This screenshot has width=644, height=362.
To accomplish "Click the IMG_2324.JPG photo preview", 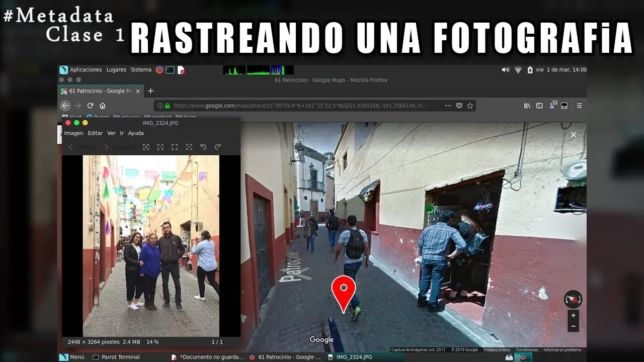I will pyautogui.click(x=151, y=245).
